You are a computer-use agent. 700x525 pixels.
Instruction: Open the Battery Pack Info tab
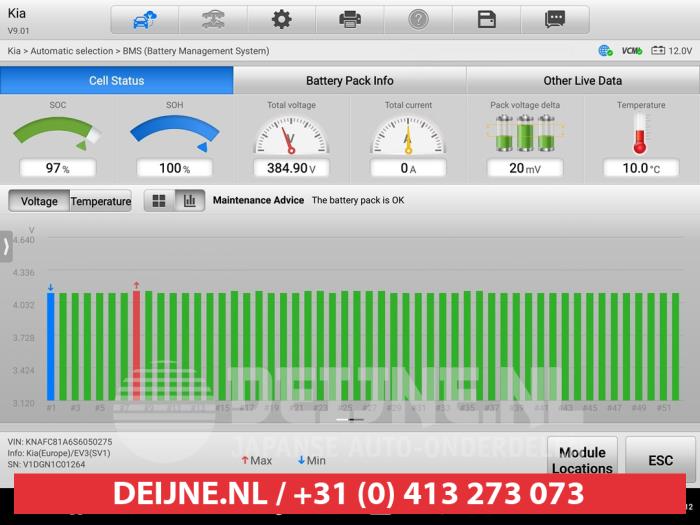(350, 80)
